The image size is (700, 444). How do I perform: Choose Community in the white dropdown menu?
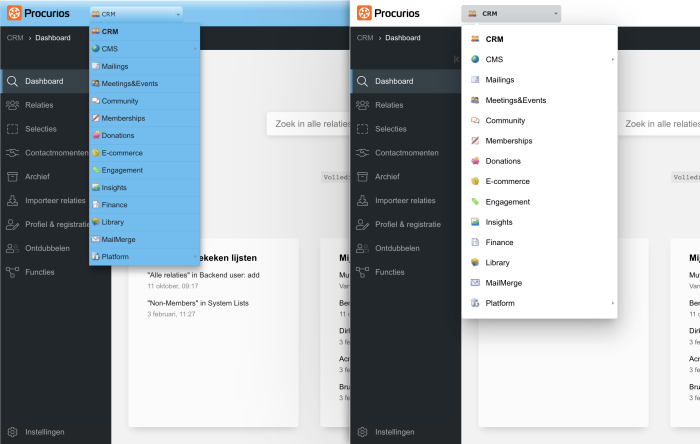(539, 120)
